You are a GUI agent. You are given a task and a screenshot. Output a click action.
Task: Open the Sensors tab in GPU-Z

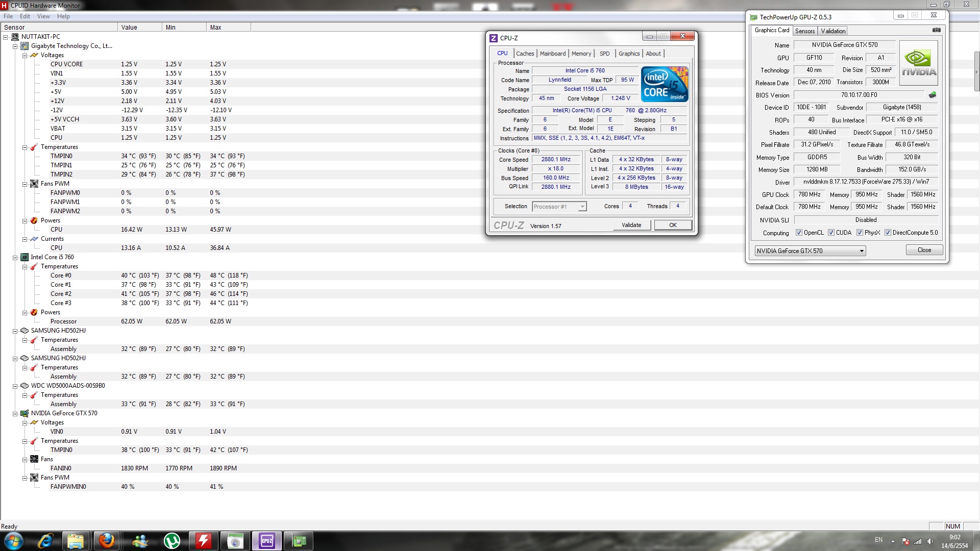click(804, 31)
